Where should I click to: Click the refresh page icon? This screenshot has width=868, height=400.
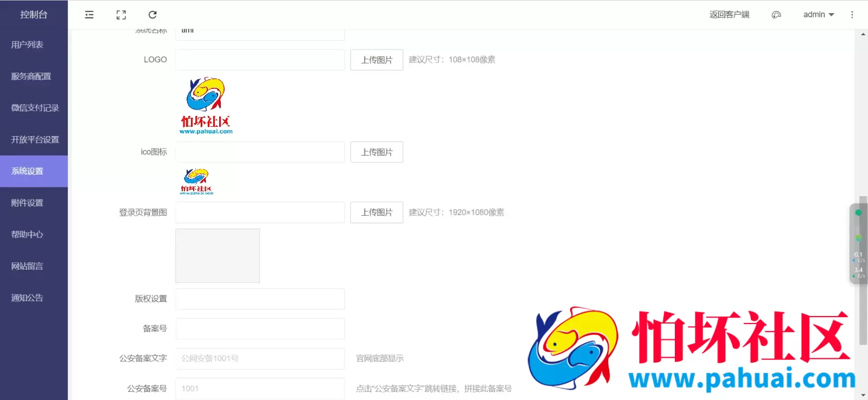[x=152, y=15]
